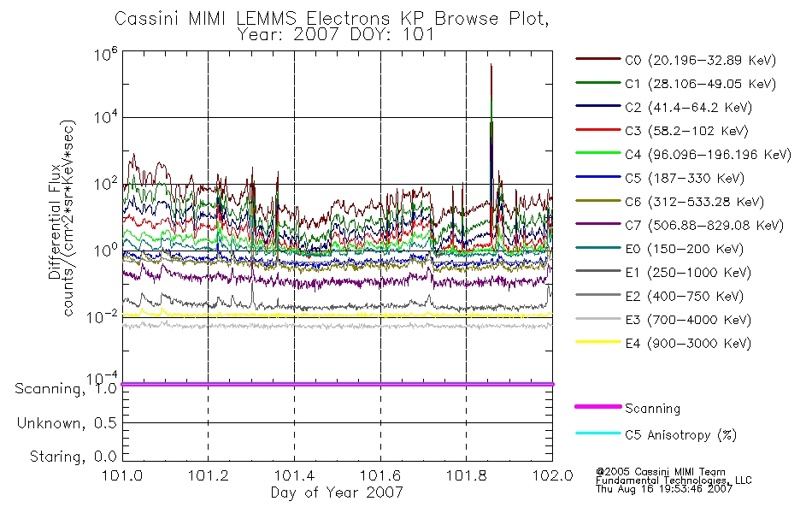
Task: Click the C5 blue legend line
Action: pyautogui.click(x=598, y=177)
